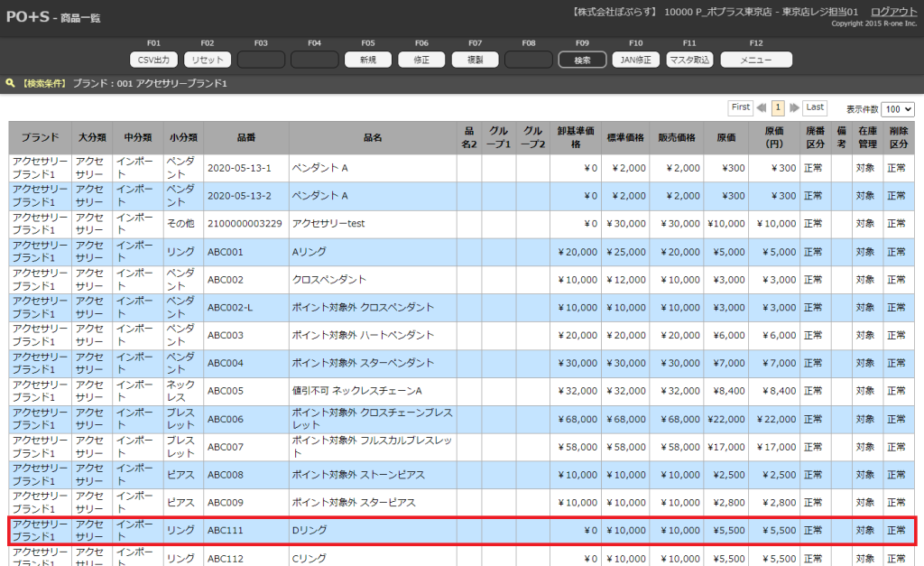The width and height of the screenshot is (924, 566).
Task: Open マスタ取込 function
Action: pos(689,60)
